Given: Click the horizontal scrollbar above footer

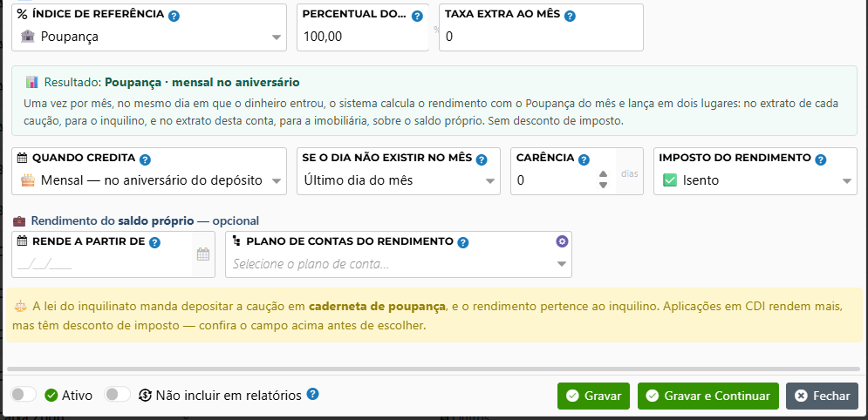Looking at the screenshot, I should [434, 369].
